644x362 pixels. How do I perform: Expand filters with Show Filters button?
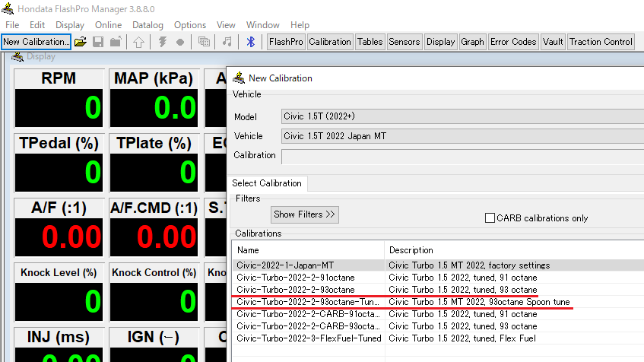[x=305, y=214]
